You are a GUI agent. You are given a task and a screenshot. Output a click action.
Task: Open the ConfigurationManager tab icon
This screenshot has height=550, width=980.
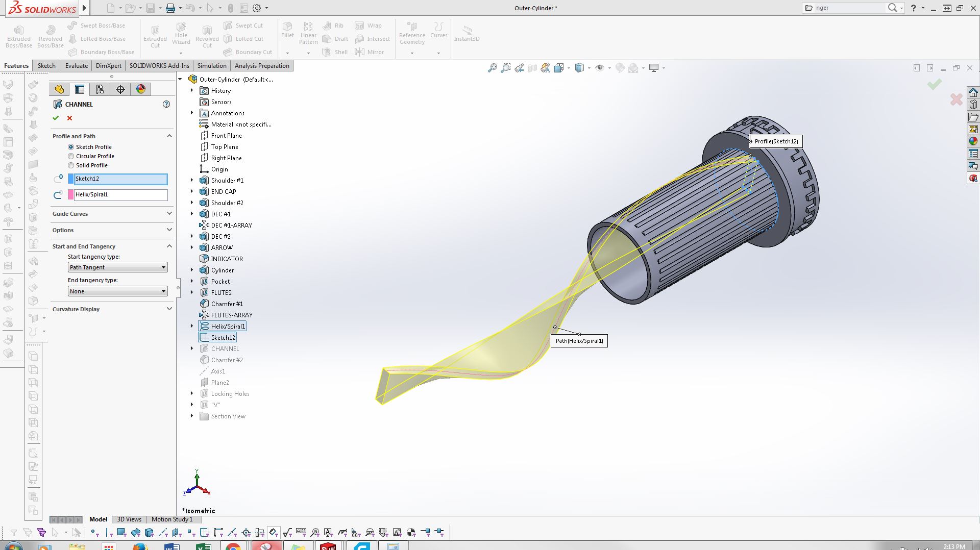pyautogui.click(x=100, y=89)
